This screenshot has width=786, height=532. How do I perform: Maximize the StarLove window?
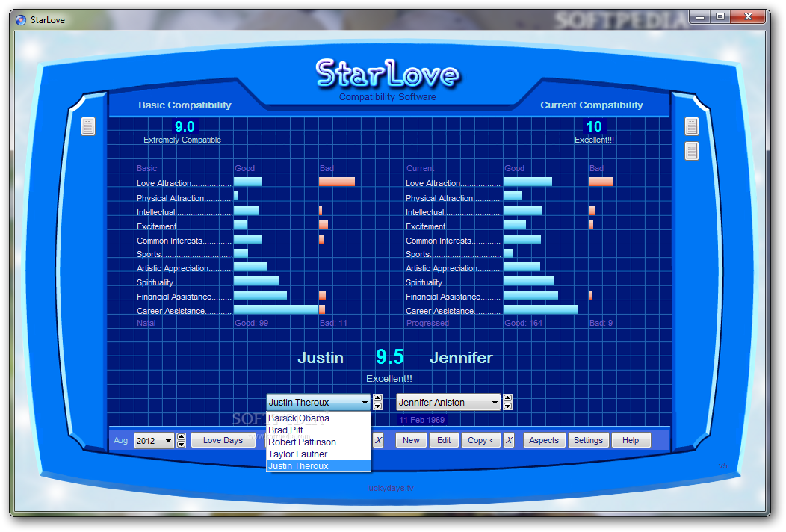tap(720, 17)
